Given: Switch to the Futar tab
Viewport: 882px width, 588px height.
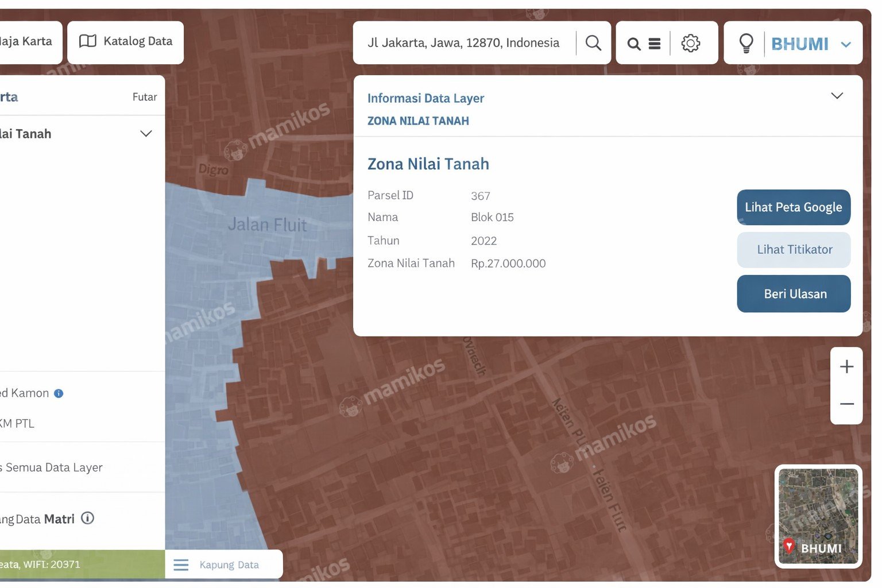Looking at the screenshot, I should pyautogui.click(x=144, y=97).
